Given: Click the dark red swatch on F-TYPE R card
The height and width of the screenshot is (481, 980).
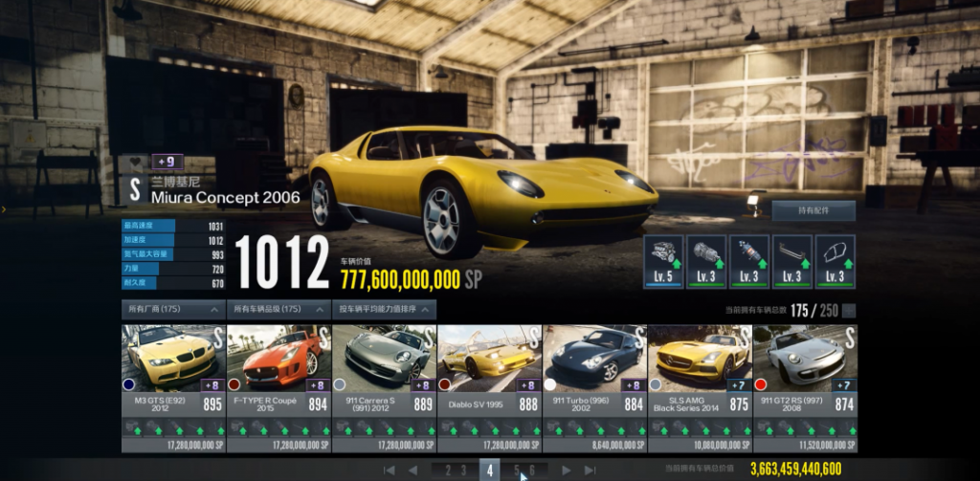Looking at the screenshot, I should (x=234, y=384).
